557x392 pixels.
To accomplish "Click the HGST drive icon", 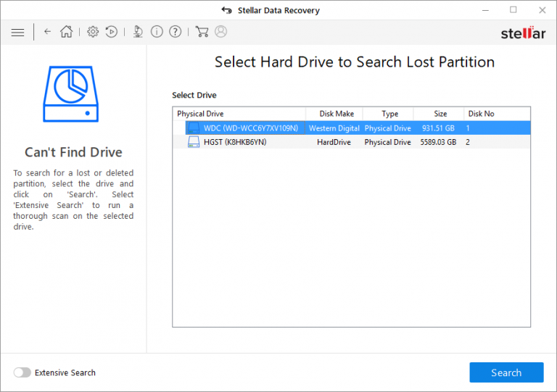I will tap(194, 142).
